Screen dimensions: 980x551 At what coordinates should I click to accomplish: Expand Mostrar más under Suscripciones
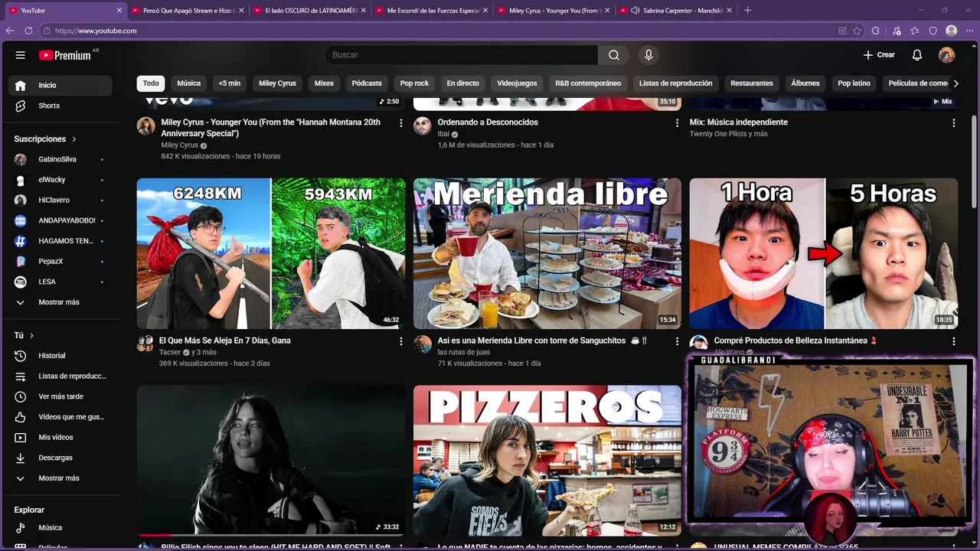(x=60, y=302)
